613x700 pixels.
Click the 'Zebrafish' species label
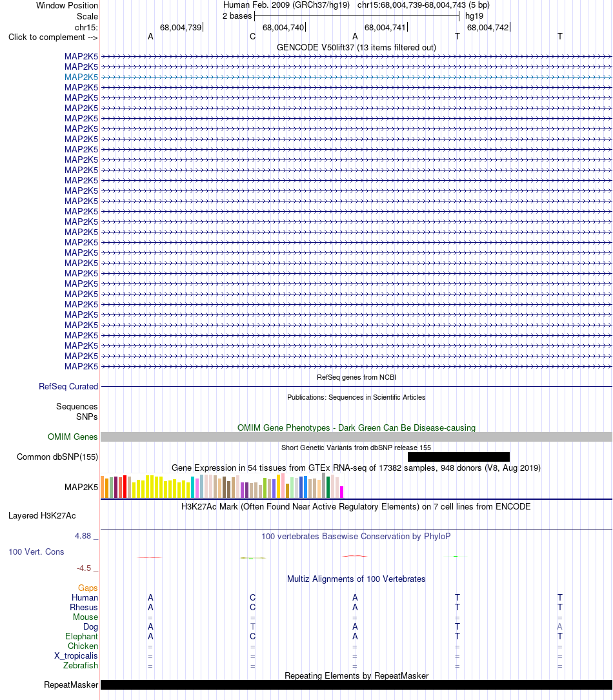pos(80,666)
